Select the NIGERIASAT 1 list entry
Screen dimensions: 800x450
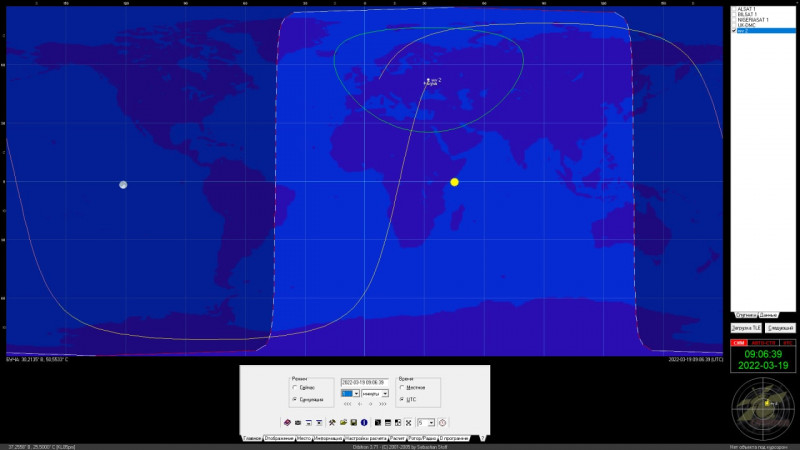[753, 20]
